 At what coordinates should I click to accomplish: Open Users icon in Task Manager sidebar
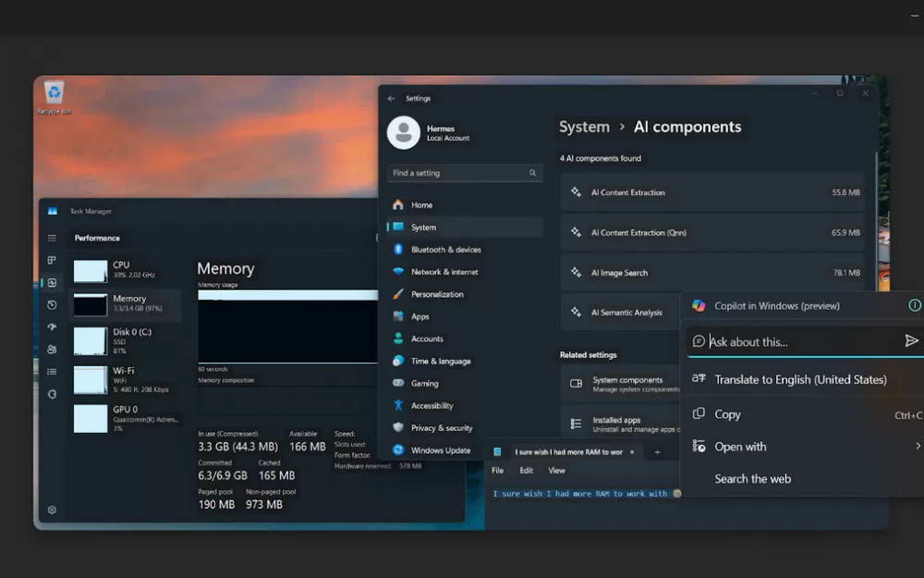pyautogui.click(x=52, y=350)
